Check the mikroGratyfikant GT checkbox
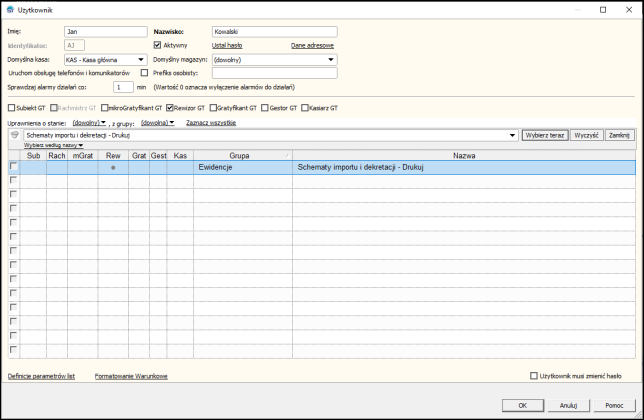 [x=104, y=108]
